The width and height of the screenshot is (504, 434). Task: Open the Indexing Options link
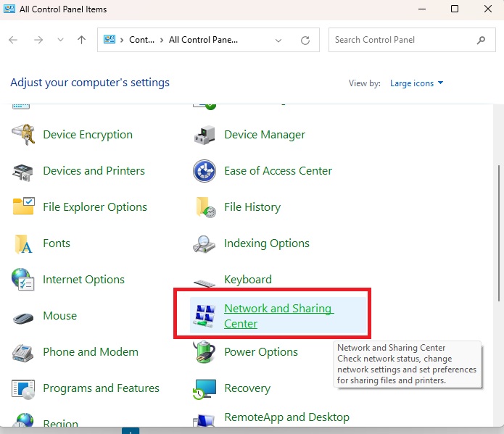click(267, 243)
